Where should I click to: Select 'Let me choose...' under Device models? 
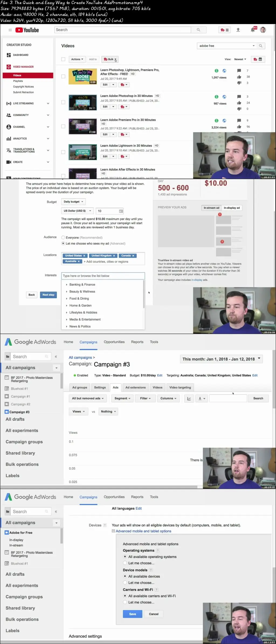click(x=125, y=583)
